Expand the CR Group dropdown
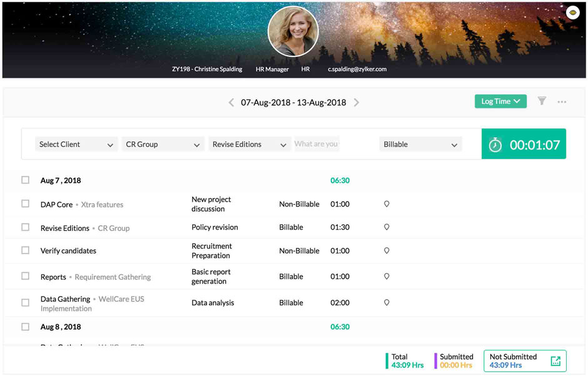This screenshot has width=588, height=391. (x=163, y=144)
